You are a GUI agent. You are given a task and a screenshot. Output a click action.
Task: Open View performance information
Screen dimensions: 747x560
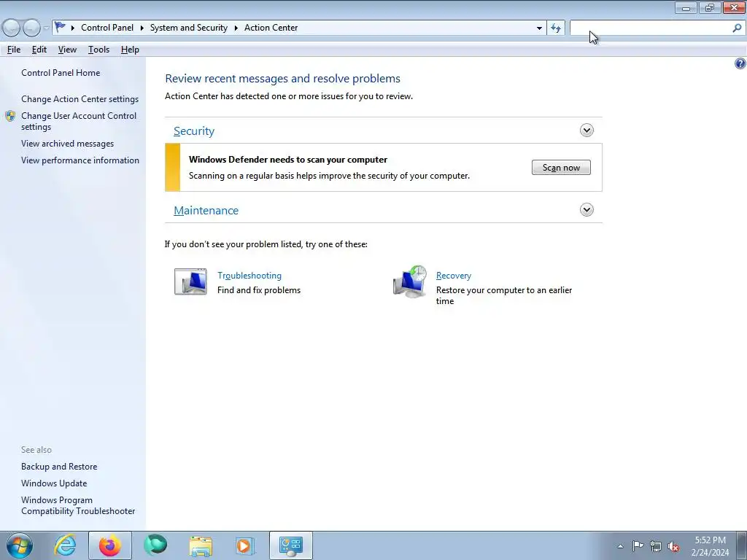click(x=80, y=160)
